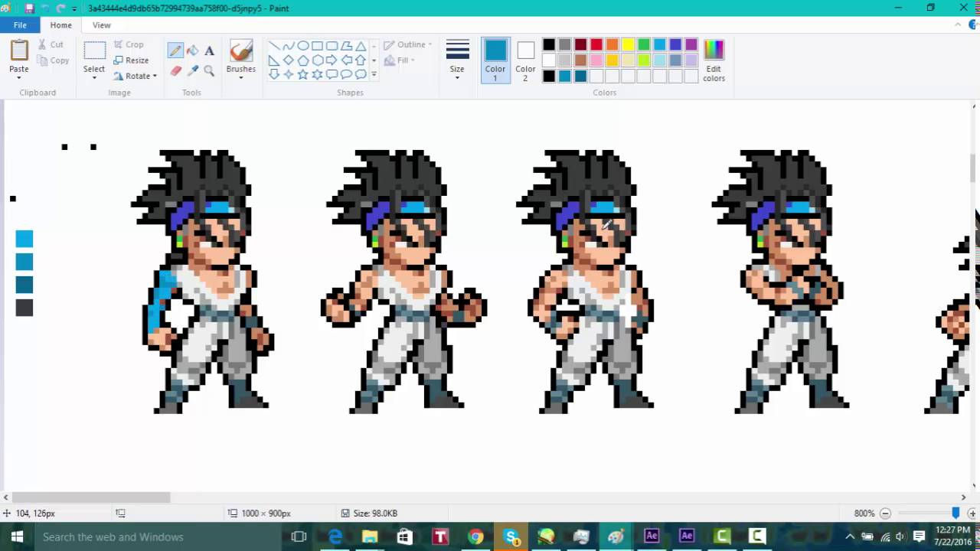The height and width of the screenshot is (551, 980).
Task: Click the Select rectangle icon
Action: [x=94, y=51]
